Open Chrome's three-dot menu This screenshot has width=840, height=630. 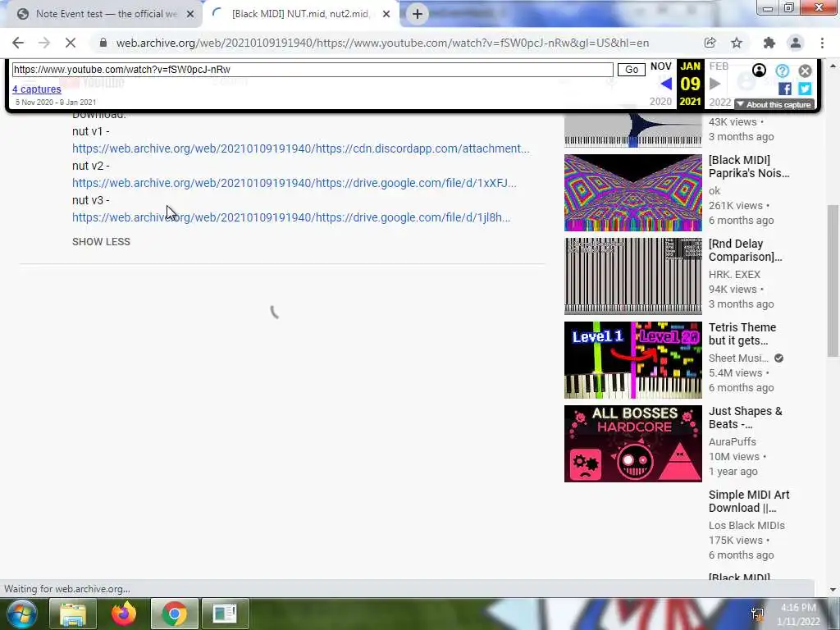point(822,43)
